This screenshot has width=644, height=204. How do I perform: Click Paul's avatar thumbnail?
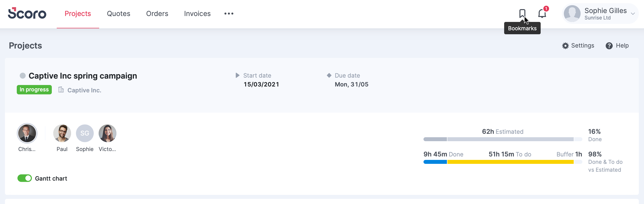coord(62,133)
